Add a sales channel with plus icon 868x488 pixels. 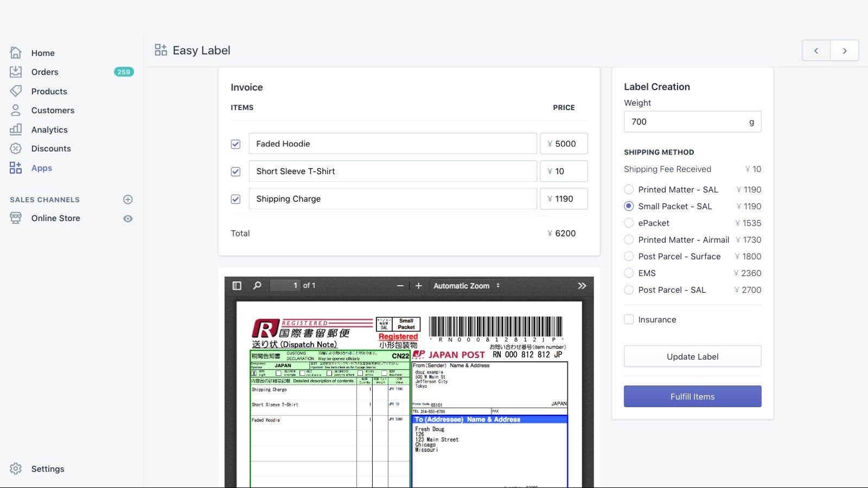coord(128,200)
